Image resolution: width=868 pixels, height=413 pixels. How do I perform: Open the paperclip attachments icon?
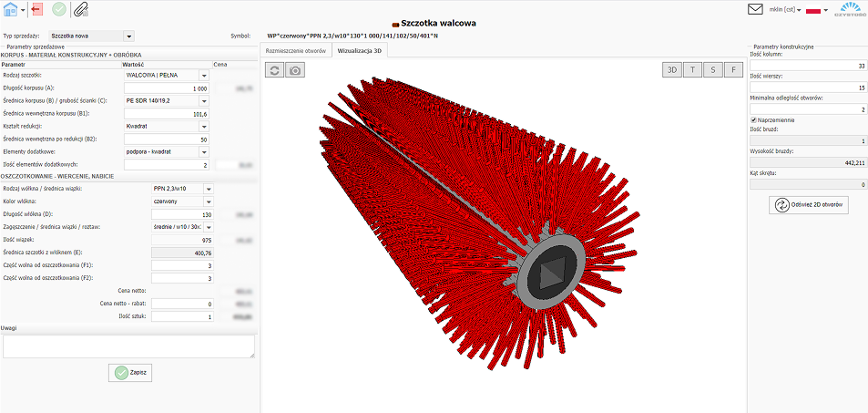pos(81,9)
